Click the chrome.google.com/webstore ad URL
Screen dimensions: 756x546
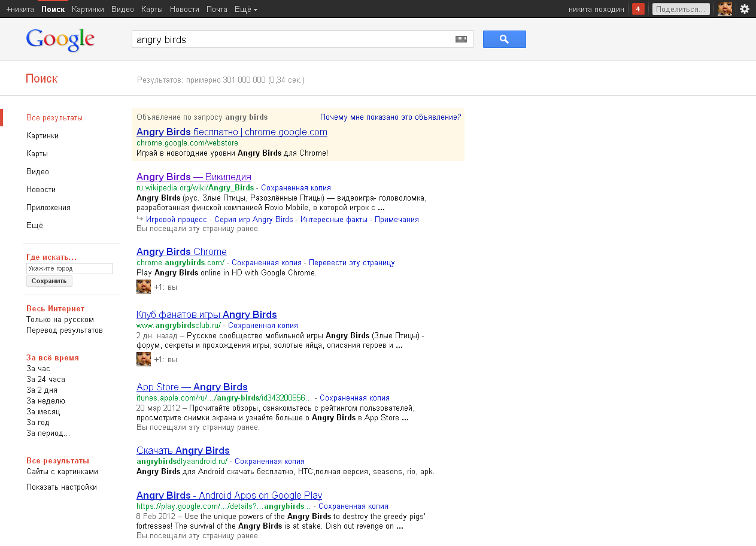click(x=187, y=143)
